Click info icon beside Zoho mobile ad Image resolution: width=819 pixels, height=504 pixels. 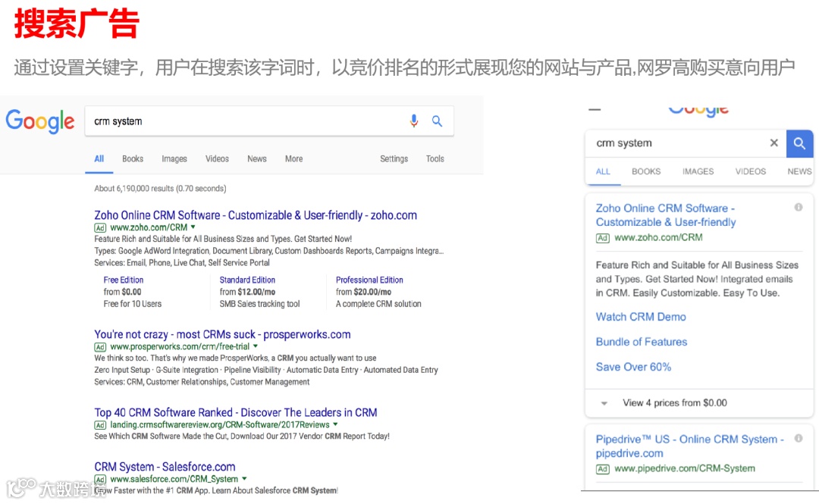(798, 208)
